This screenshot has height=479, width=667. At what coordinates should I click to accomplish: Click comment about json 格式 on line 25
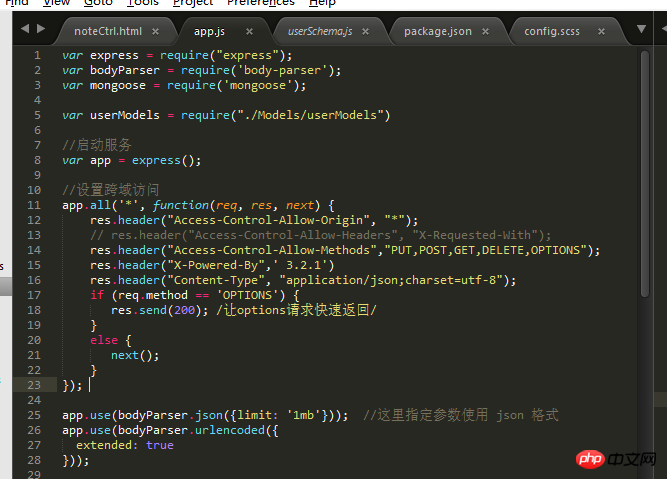point(461,415)
